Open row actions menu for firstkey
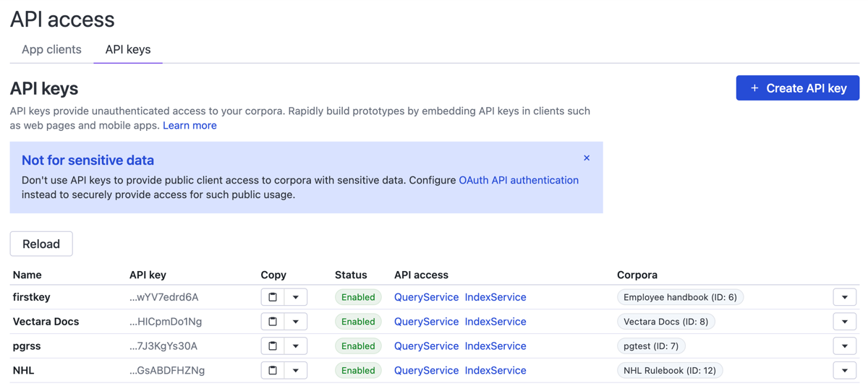 click(x=844, y=297)
